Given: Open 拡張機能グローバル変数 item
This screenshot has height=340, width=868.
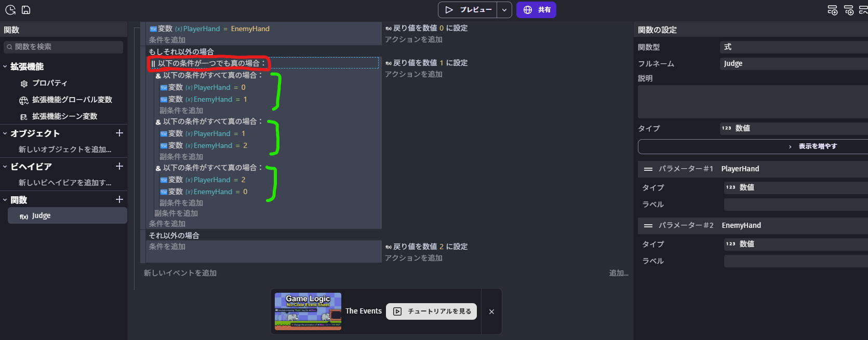Looking at the screenshot, I should pyautogui.click(x=72, y=100).
